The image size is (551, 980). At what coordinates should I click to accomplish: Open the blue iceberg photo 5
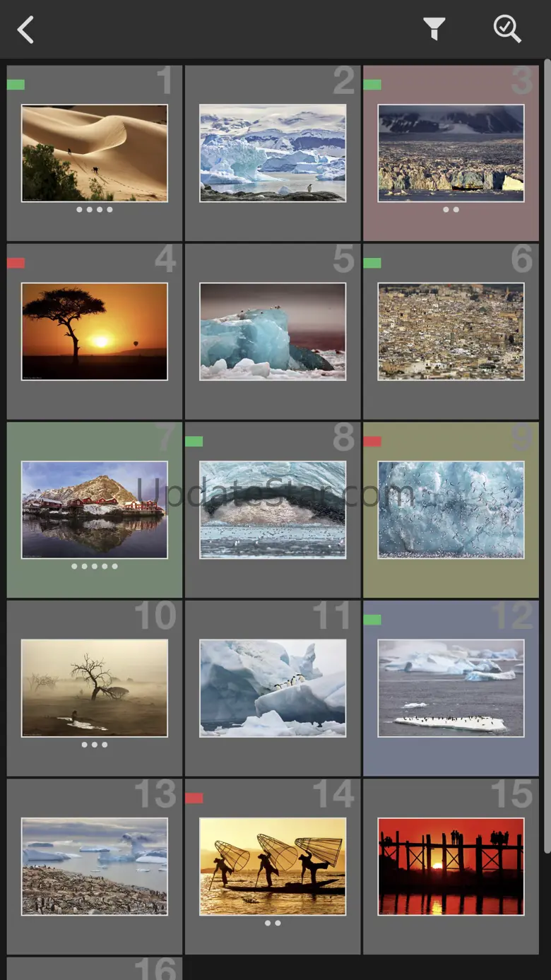tap(273, 331)
